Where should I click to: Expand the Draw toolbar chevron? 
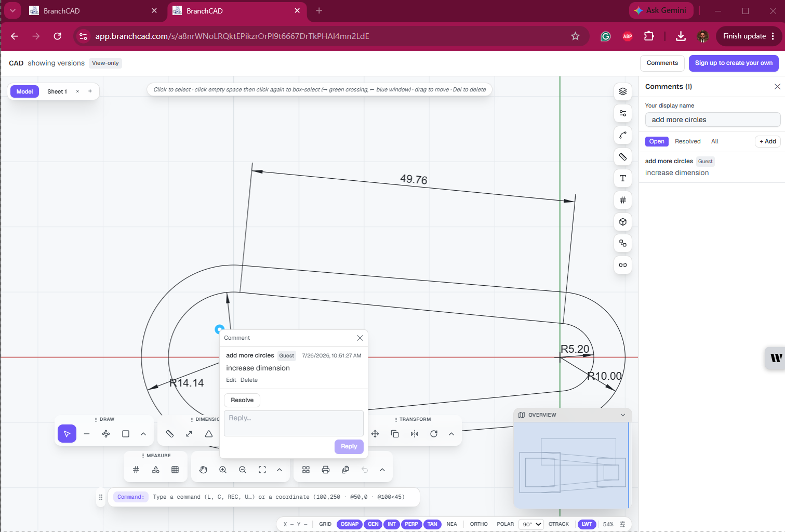pos(143,434)
